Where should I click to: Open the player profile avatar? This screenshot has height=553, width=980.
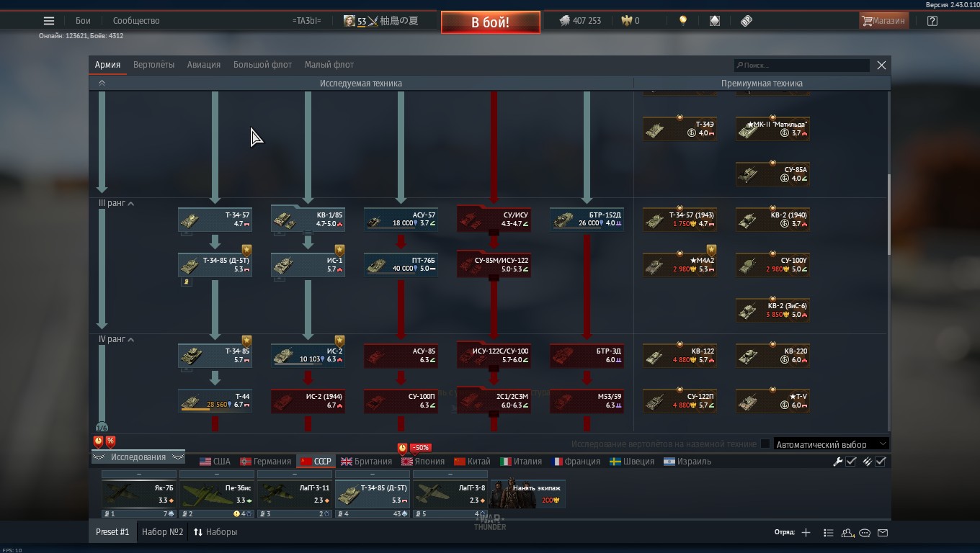(x=349, y=21)
